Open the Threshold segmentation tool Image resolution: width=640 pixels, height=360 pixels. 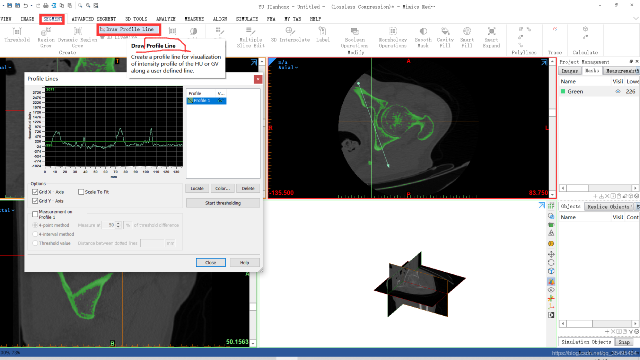tap(17, 35)
